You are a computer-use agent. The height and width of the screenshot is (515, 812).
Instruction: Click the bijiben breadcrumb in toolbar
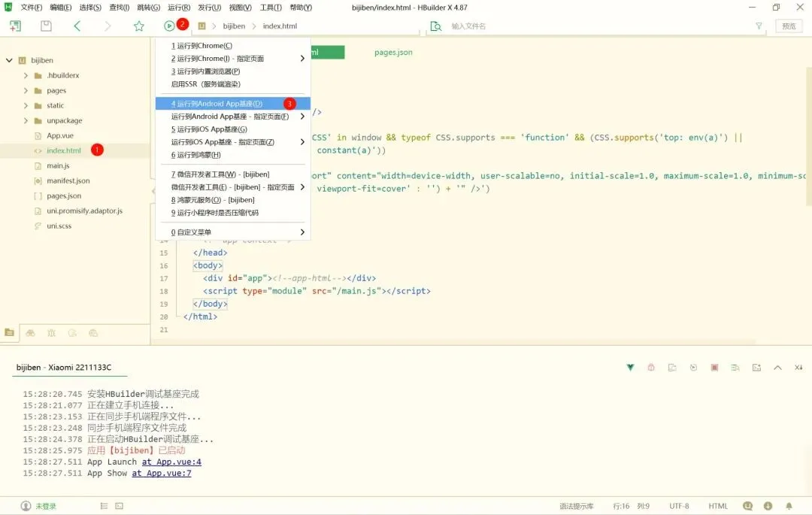tap(234, 26)
